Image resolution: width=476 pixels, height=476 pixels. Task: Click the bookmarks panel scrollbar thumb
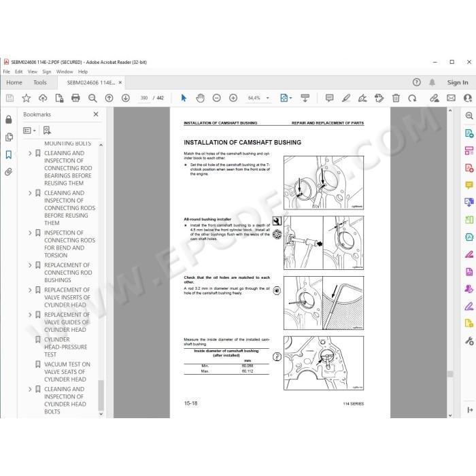click(x=101, y=395)
